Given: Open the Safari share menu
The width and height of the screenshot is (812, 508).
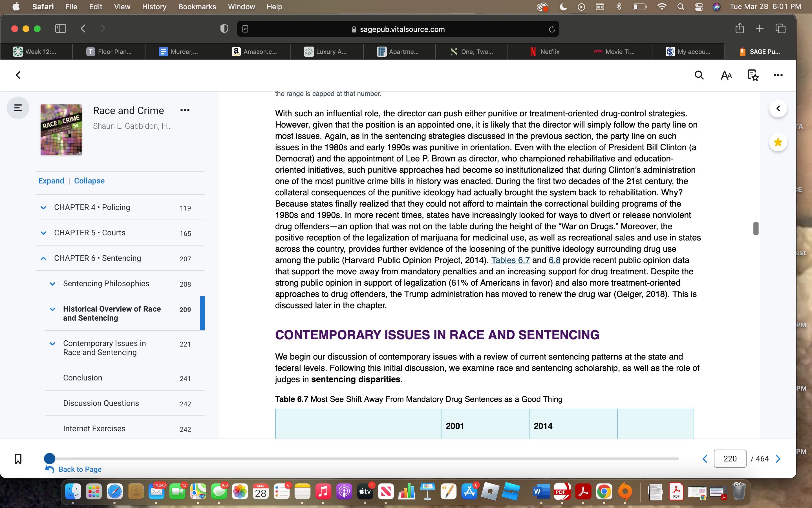Looking at the screenshot, I should point(740,29).
